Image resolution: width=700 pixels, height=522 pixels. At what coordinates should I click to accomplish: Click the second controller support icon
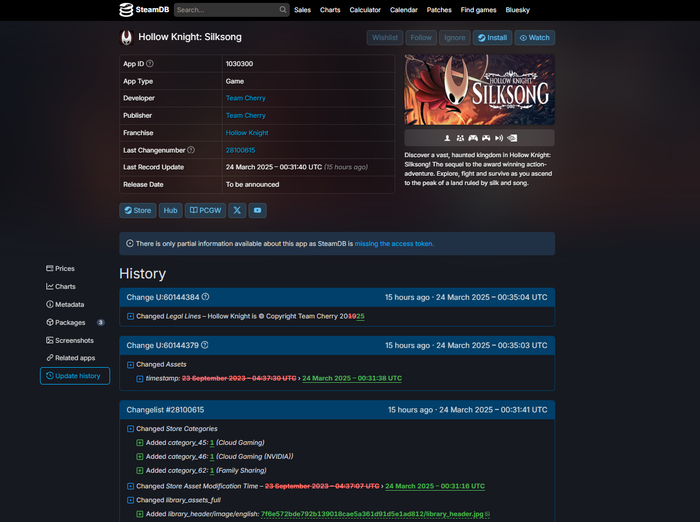[486, 138]
